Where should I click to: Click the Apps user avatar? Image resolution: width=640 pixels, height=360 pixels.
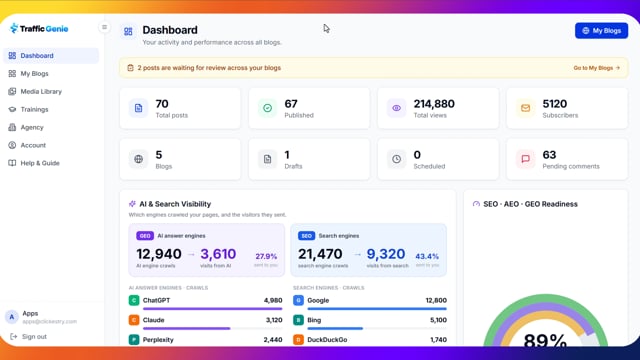coord(12,317)
